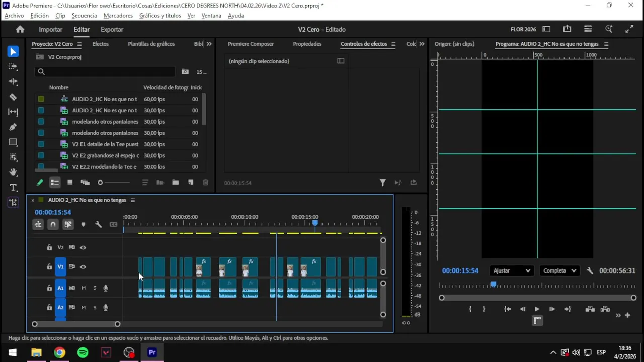
Task: Click the Project panel search field
Action: pos(105,72)
